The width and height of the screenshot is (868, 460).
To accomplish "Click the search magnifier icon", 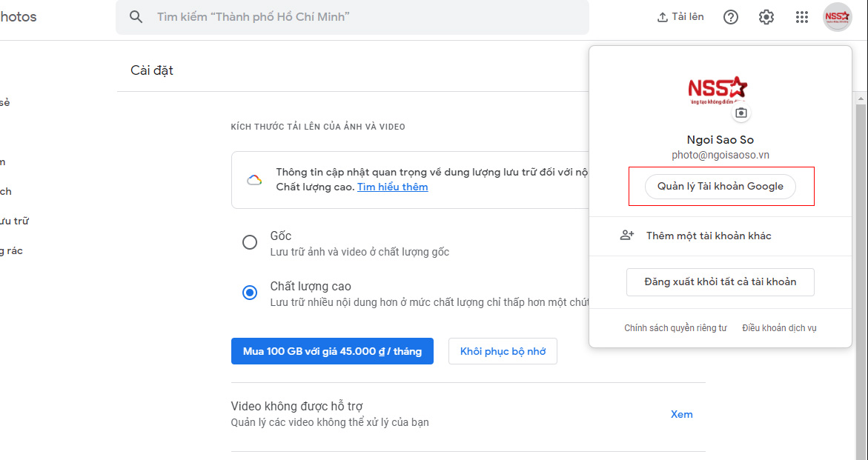I will (x=136, y=17).
